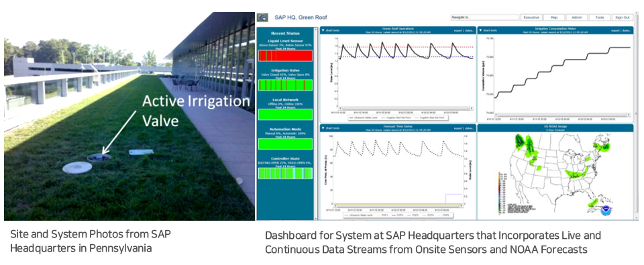Click the globe logo beside SAP HQ title
The width and height of the screenshot is (644, 265).
(x=262, y=17)
